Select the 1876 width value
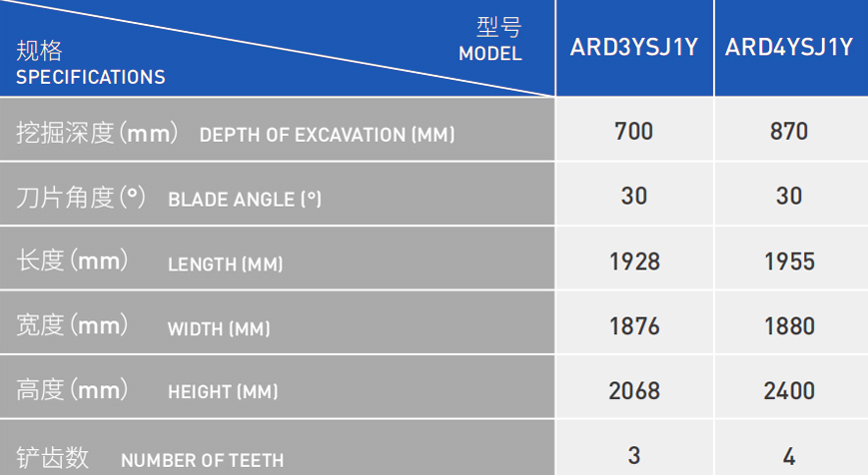This screenshot has height=475, width=868. click(x=634, y=326)
